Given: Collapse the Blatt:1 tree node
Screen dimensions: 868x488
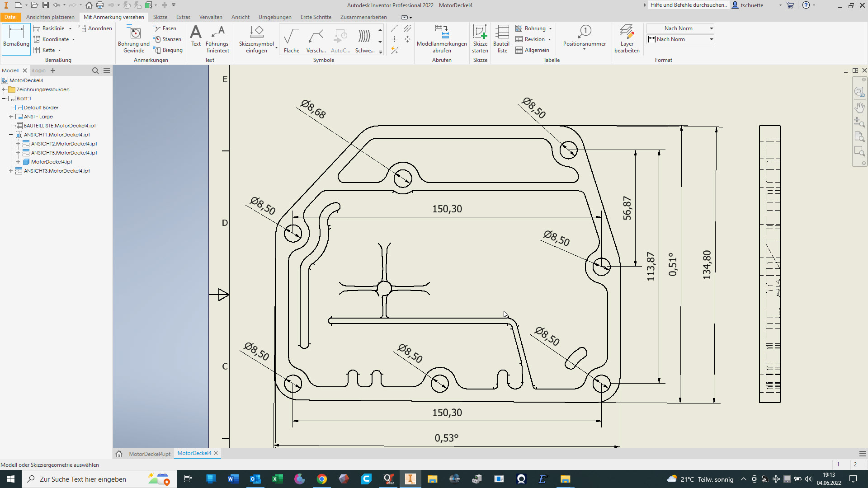Looking at the screenshot, I should click(4, 99).
